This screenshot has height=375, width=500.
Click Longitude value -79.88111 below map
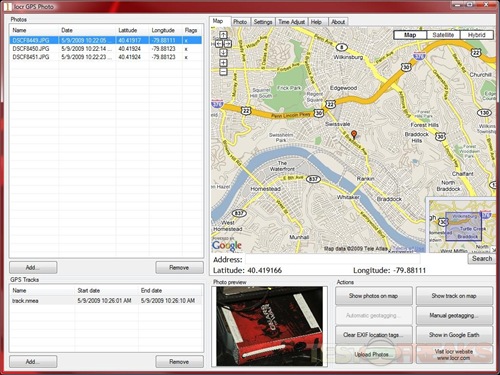pyautogui.click(x=410, y=270)
